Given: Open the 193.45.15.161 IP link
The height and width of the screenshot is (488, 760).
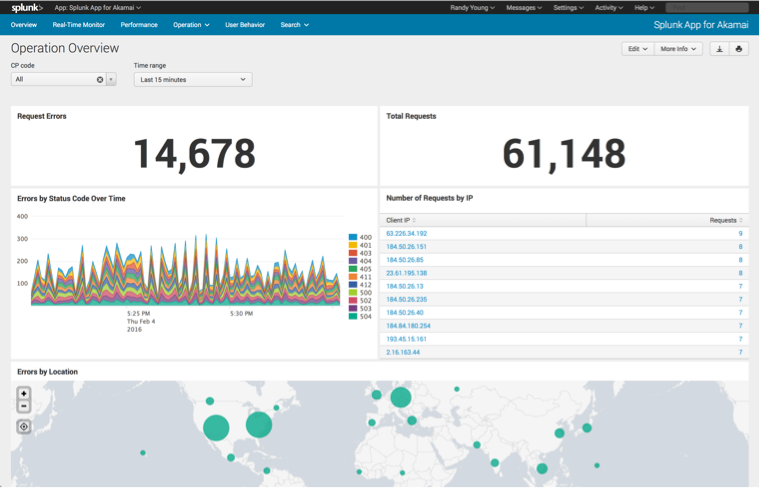Looking at the screenshot, I should point(406,339).
